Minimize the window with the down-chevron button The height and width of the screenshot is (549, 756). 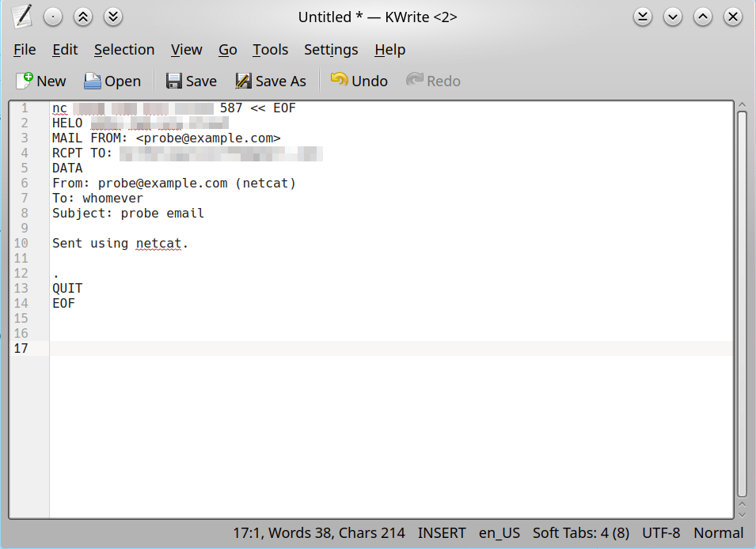tap(673, 17)
